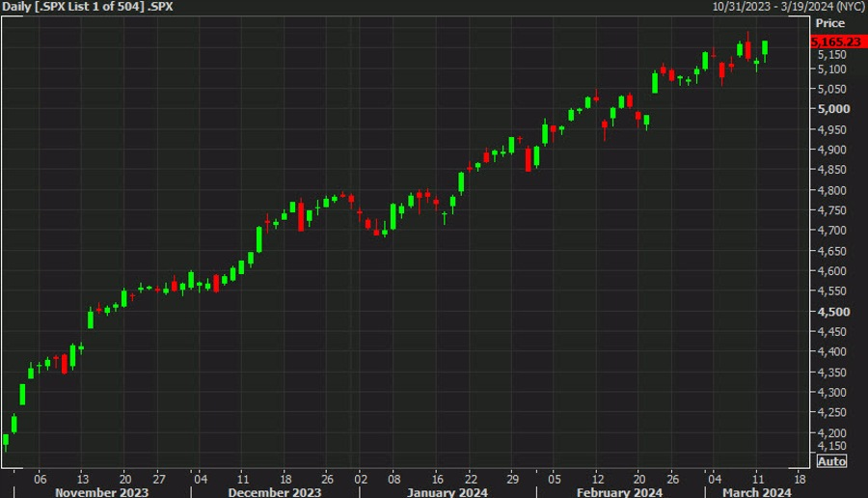This screenshot has height=498, width=868.
Task: Click the 18 date tick in March
Action: pyautogui.click(x=800, y=479)
